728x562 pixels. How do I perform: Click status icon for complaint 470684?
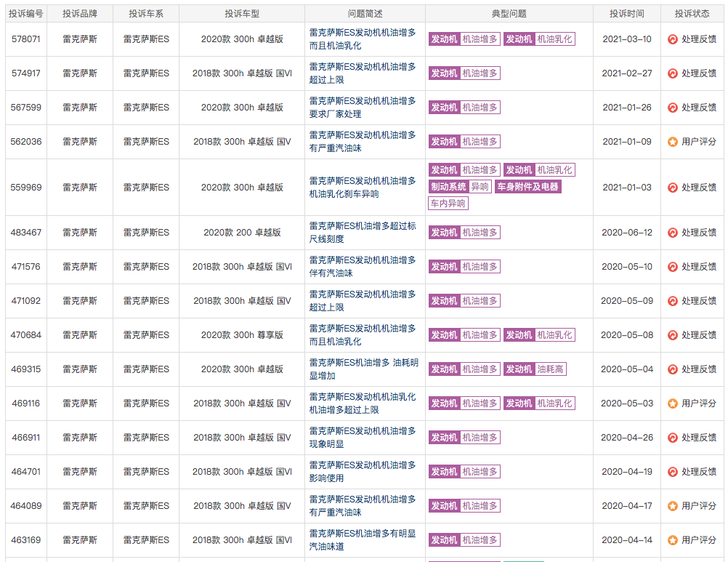click(x=672, y=335)
